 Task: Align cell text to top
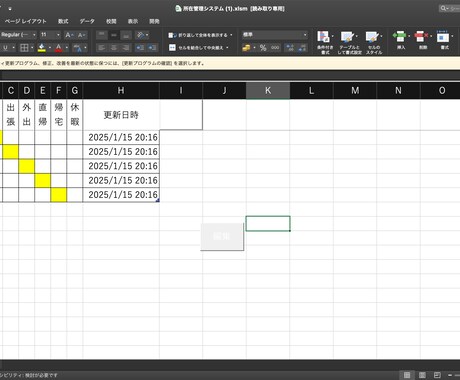pos(102,35)
